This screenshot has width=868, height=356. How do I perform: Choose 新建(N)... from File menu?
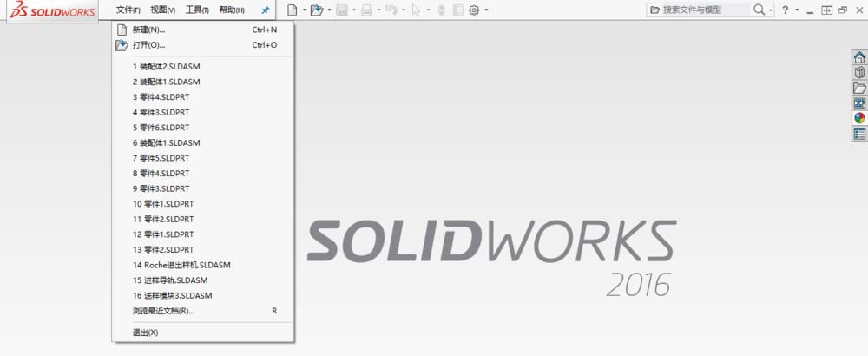(x=202, y=30)
